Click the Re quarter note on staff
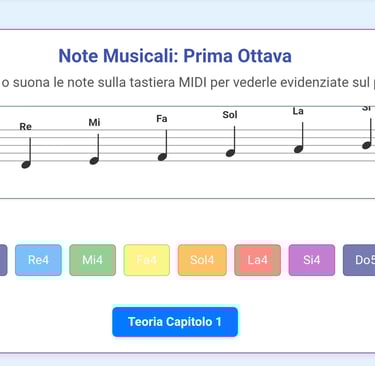 (27, 153)
